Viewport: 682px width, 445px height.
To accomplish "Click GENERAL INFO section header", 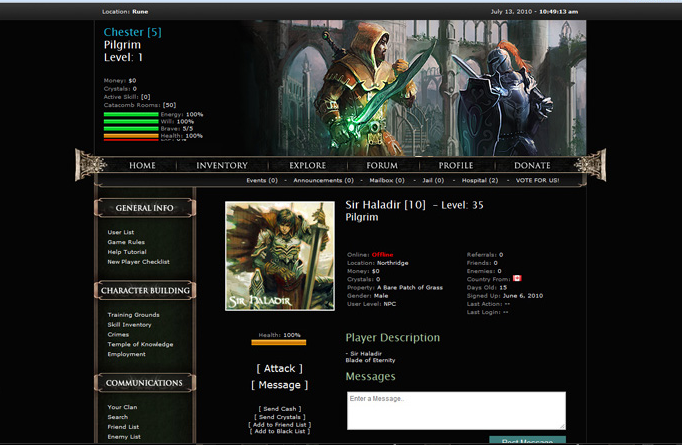I will pyautogui.click(x=145, y=208).
